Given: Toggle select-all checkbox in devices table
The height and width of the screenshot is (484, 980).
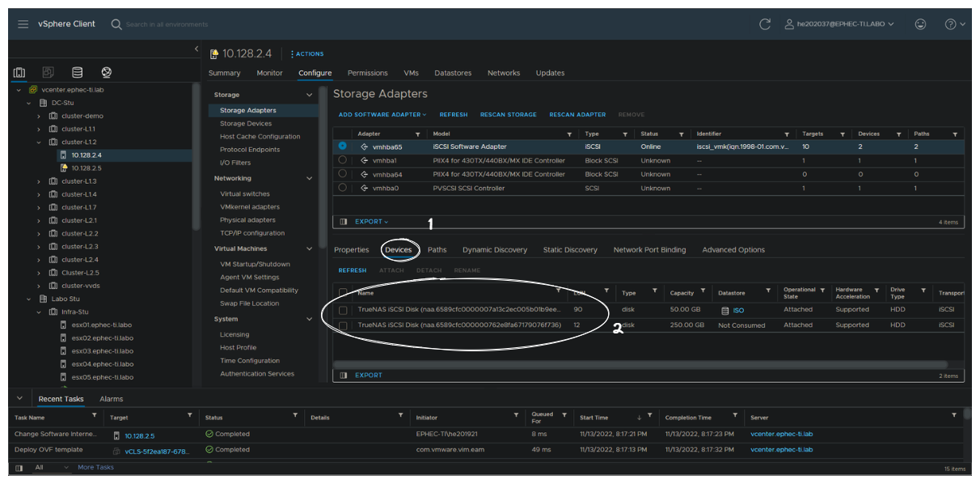Looking at the screenshot, I should point(344,292).
